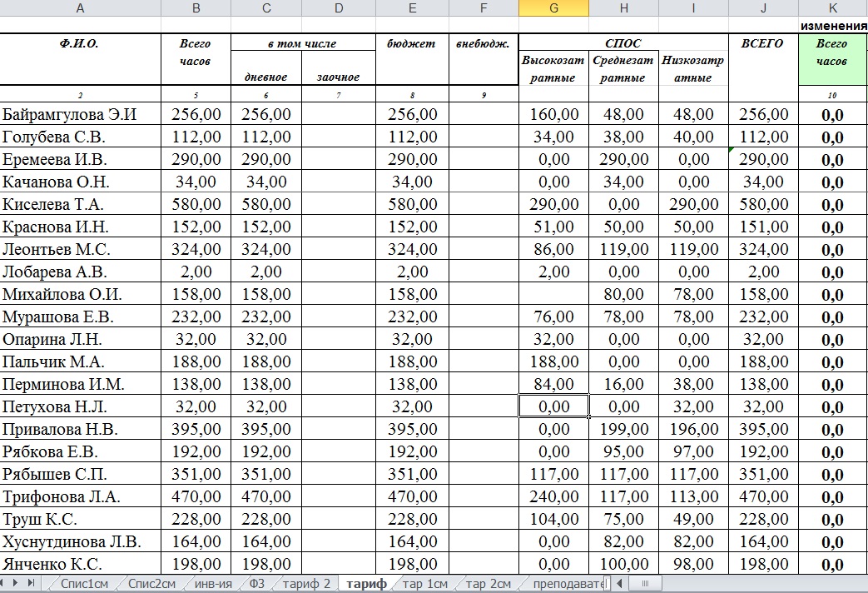
Task: Click the 199,00 cell in Привалова row
Action: [x=624, y=429]
